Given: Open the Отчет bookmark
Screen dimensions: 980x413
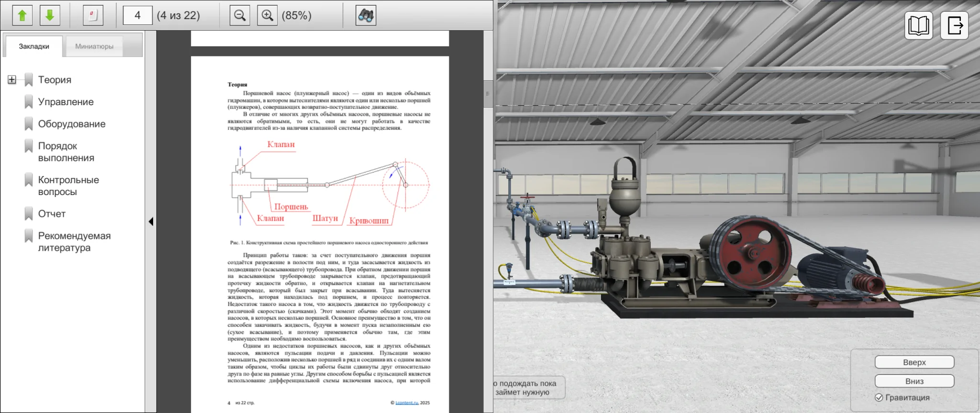Looking at the screenshot, I should 52,214.
